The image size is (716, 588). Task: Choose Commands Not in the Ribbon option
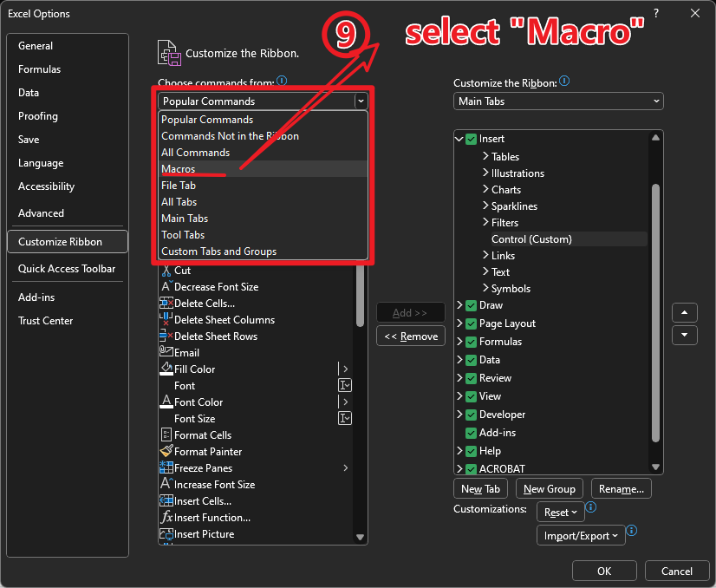(x=263, y=135)
